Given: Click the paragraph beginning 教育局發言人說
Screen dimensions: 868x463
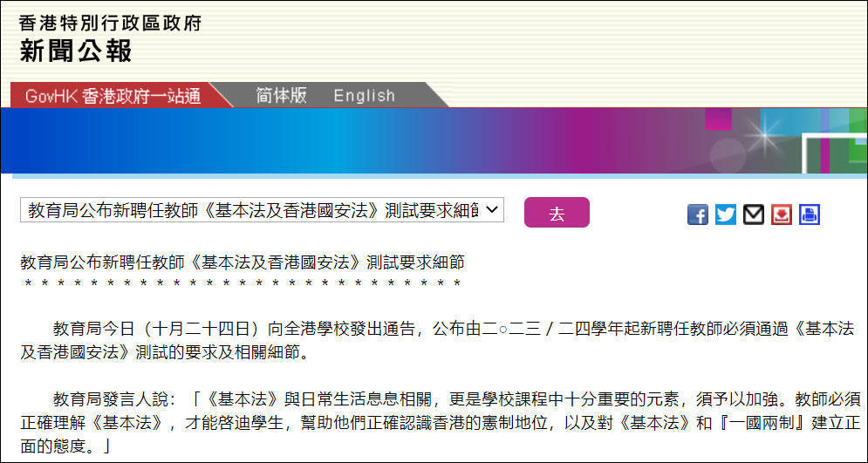Looking at the screenshot, I should (x=436, y=422).
